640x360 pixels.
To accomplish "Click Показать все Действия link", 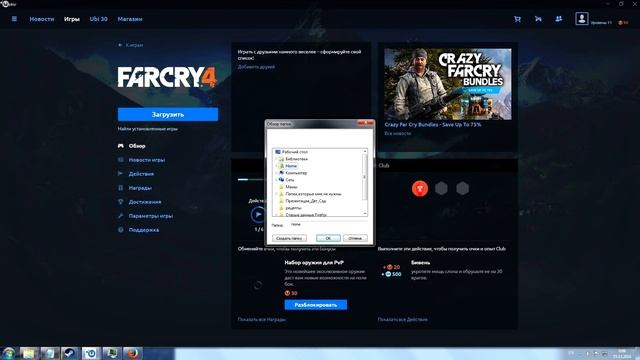I will [402, 320].
